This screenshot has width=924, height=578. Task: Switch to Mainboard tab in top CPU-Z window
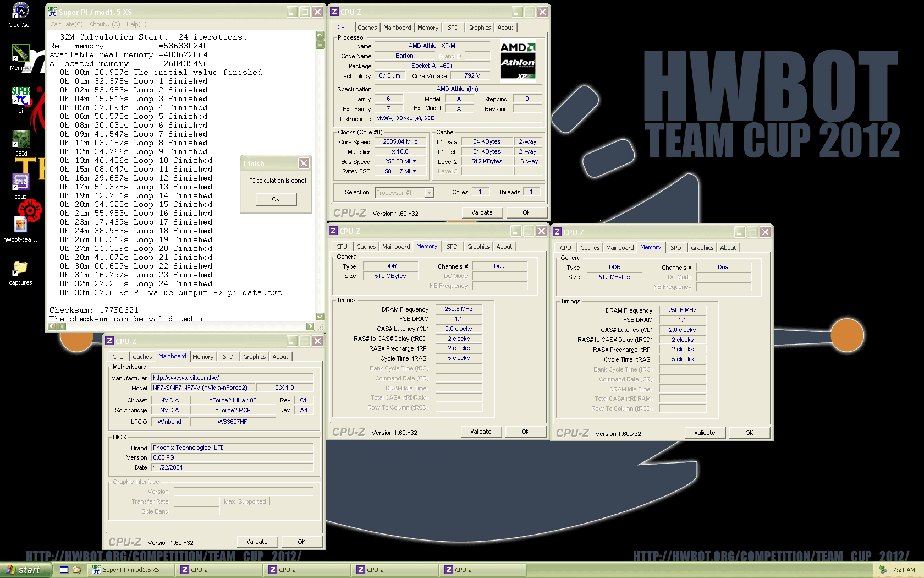point(397,28)
